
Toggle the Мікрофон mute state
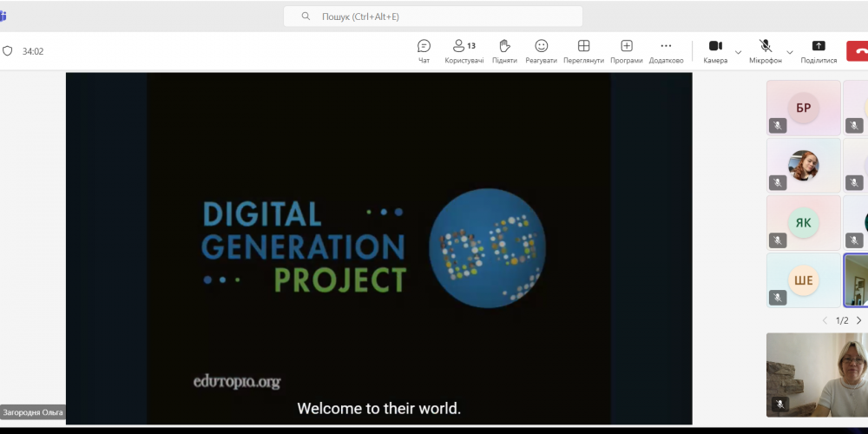766,50
